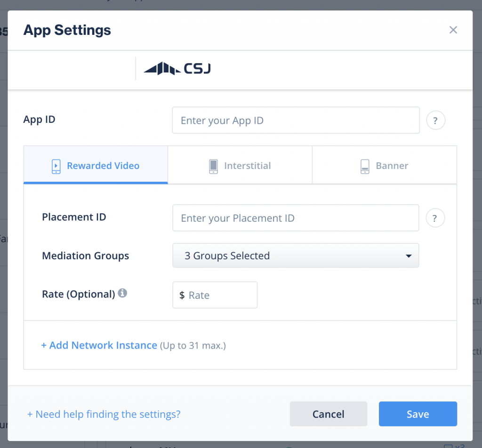
Task: Click the info icon beside Rate (Optional)
Action: point(123,292)
